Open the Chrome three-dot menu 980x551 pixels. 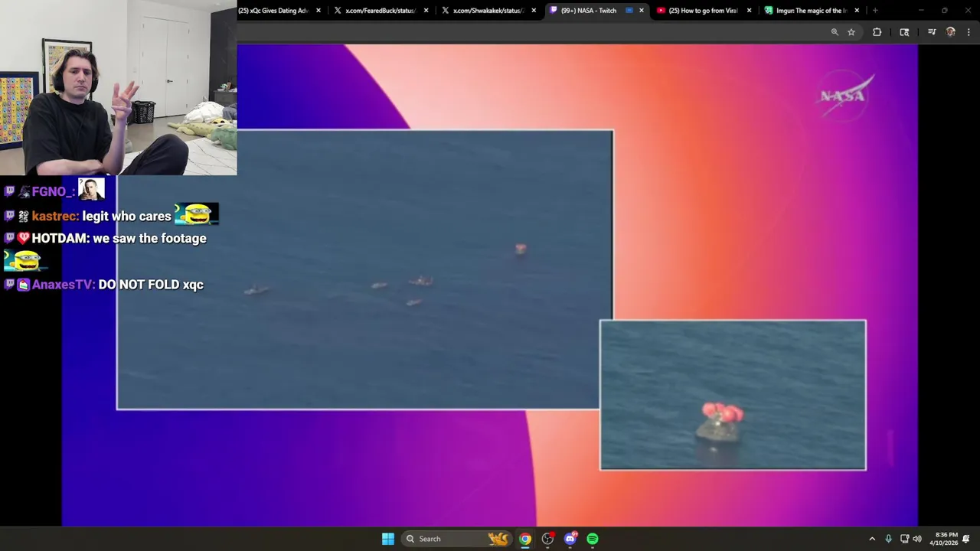point(969,32)
